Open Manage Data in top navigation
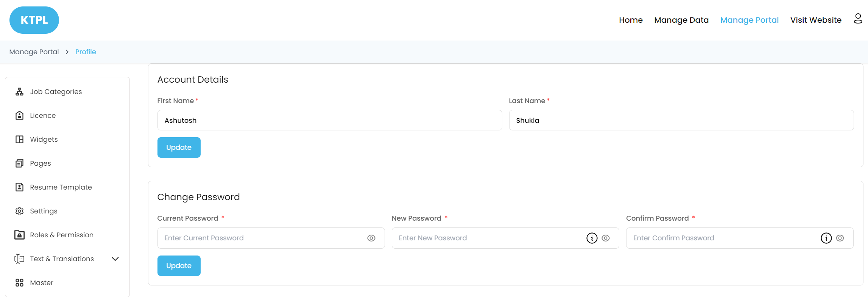Viewport: 868px width, 301px height. (x=681, y=20)
